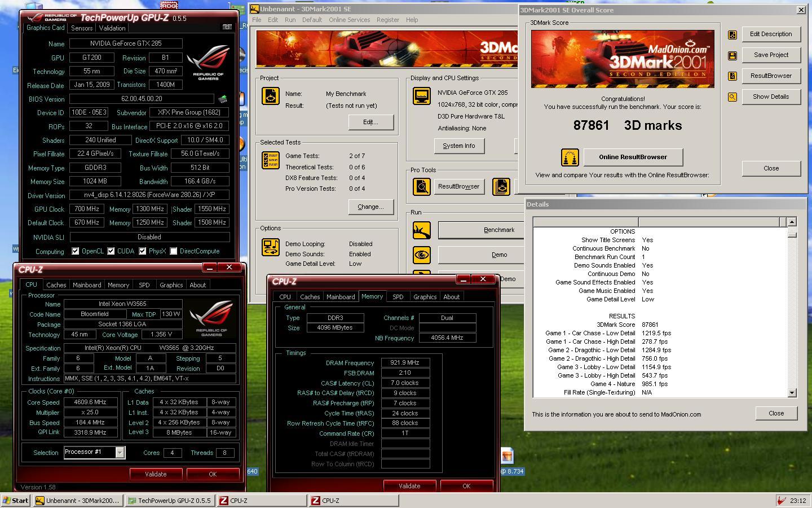Click the Windows Start button

pyautogui.click(x=16, y=501)
